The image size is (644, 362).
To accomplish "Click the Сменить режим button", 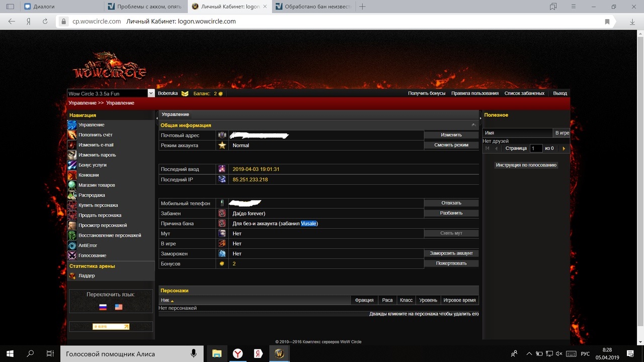I will [451, 145].
